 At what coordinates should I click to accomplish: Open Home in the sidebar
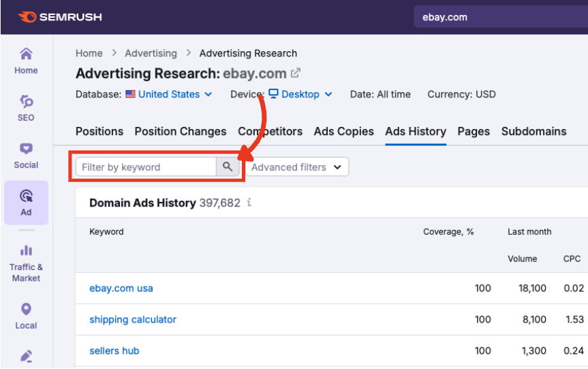click(26, 61)
